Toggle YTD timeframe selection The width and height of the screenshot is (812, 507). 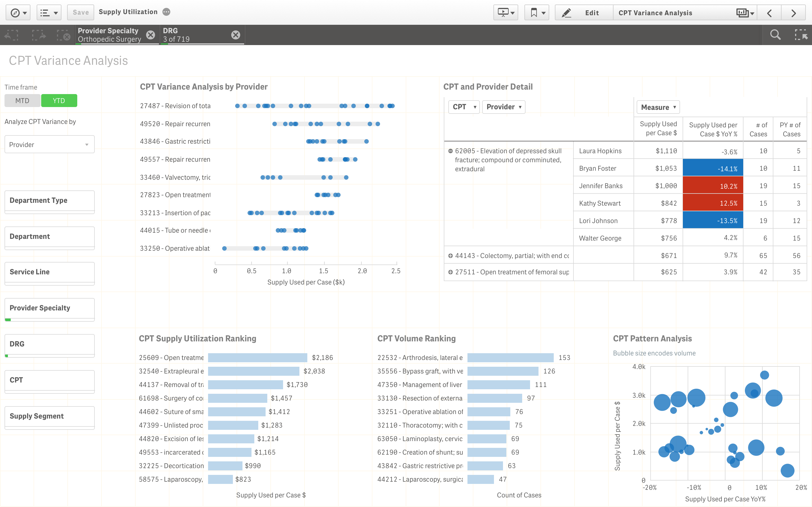click(x=58, y=100)
